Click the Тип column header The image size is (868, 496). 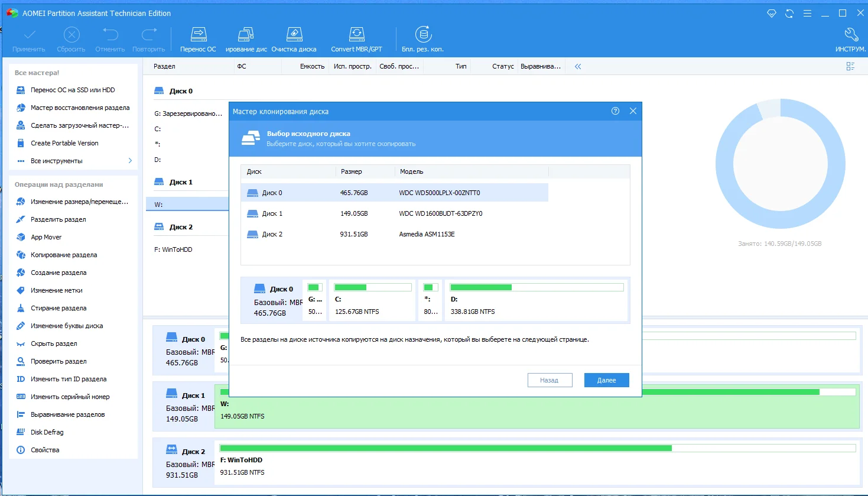coord(461,66)
